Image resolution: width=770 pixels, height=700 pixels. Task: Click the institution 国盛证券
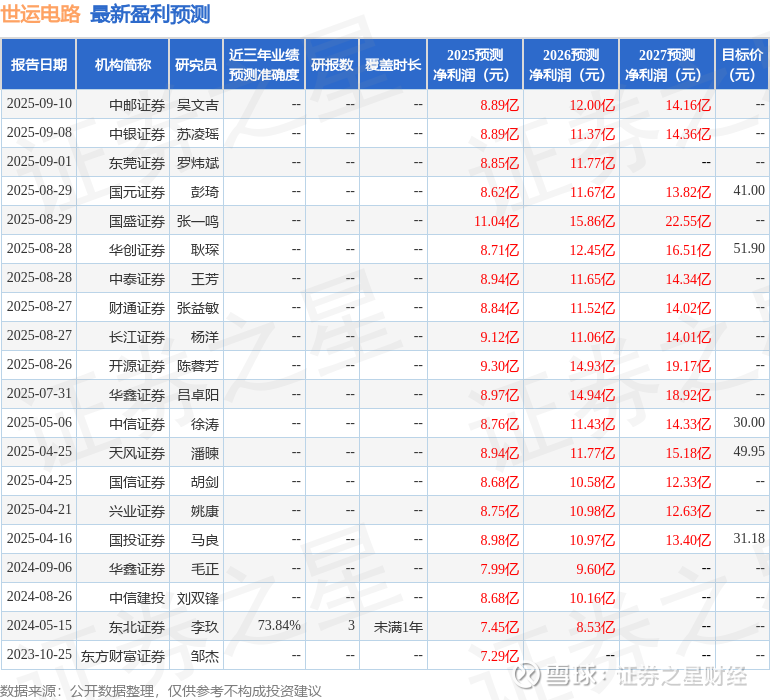tap(137, 221)
